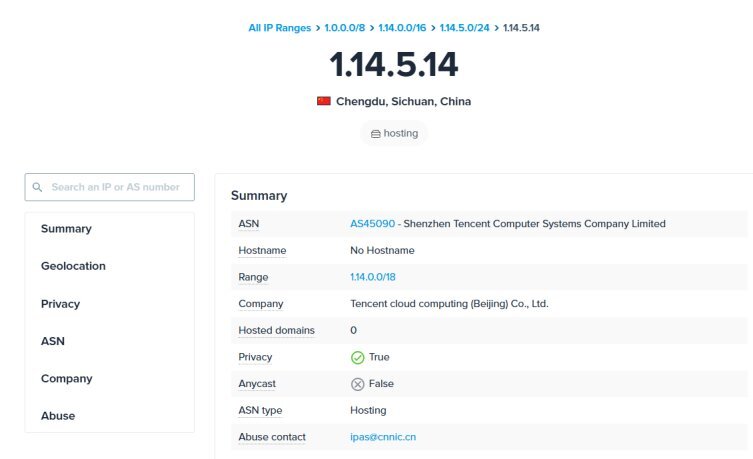Open the ASN sidebar section
753x459 pixels.
[53, 341]
